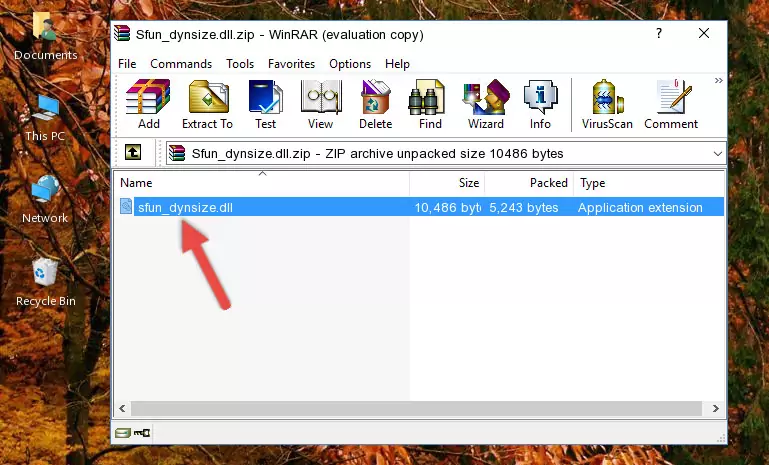Click the key icon in status bar

point(142,433)
